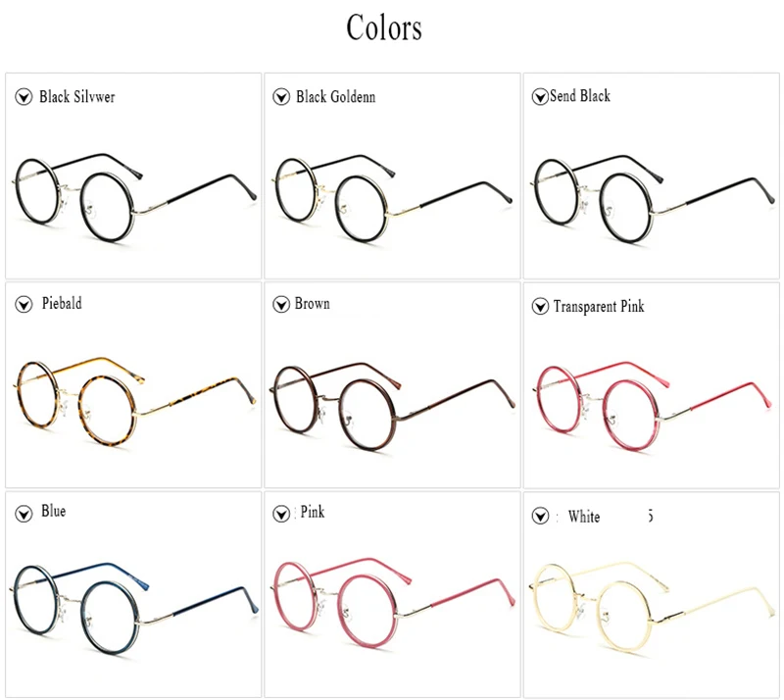Select the tortoiseshell Piebald glasses image
Screen dimensions: 784x700
pos(132,404)
